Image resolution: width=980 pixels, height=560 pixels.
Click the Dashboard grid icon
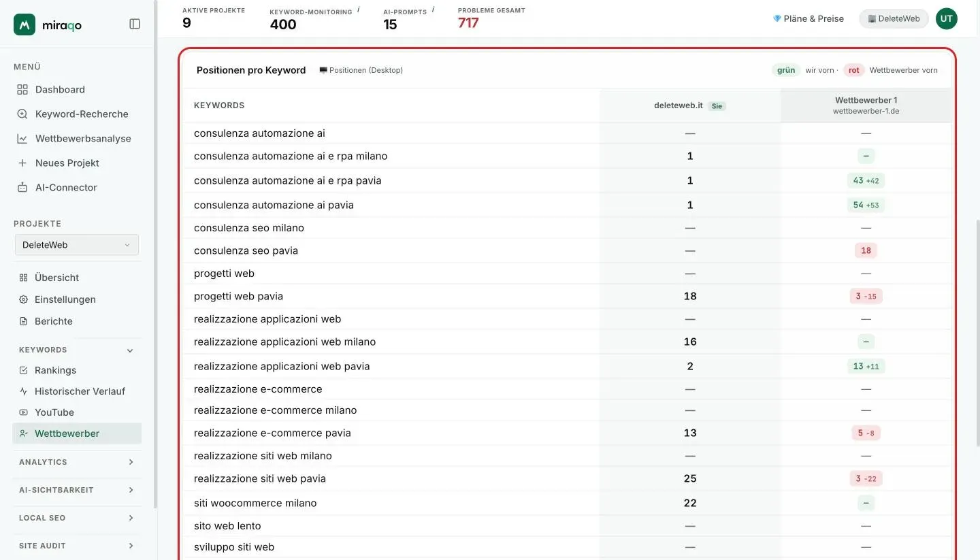click(x=22, y=90)
